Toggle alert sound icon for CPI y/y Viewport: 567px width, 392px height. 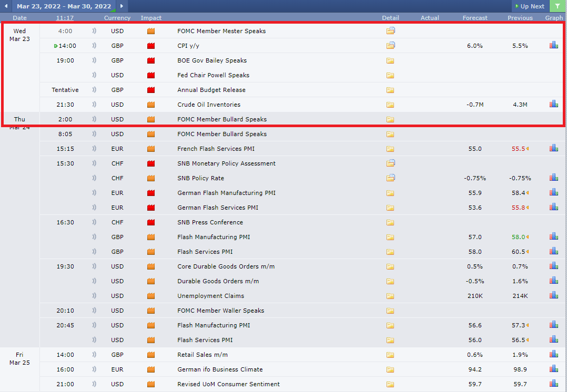pos(94,46)
